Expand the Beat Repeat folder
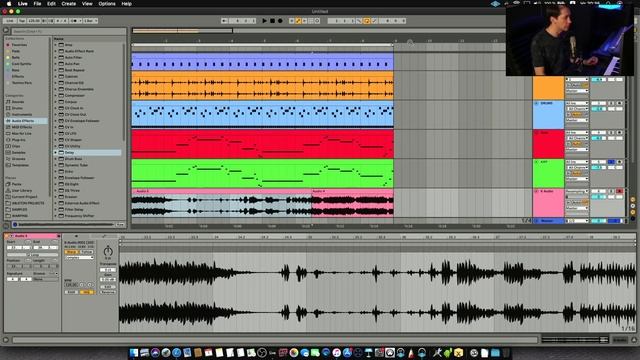The width and height of the screenshot is (640, 360). coord(56,70)
